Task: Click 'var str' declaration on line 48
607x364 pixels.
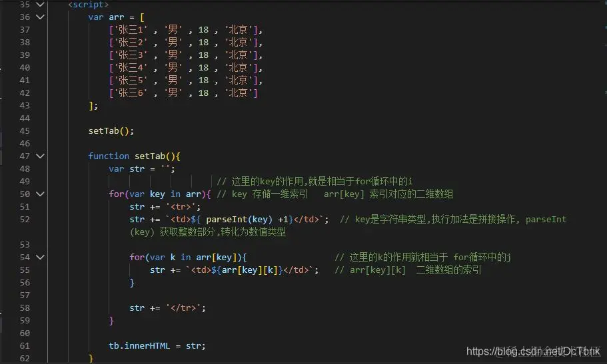Action: 127,168
